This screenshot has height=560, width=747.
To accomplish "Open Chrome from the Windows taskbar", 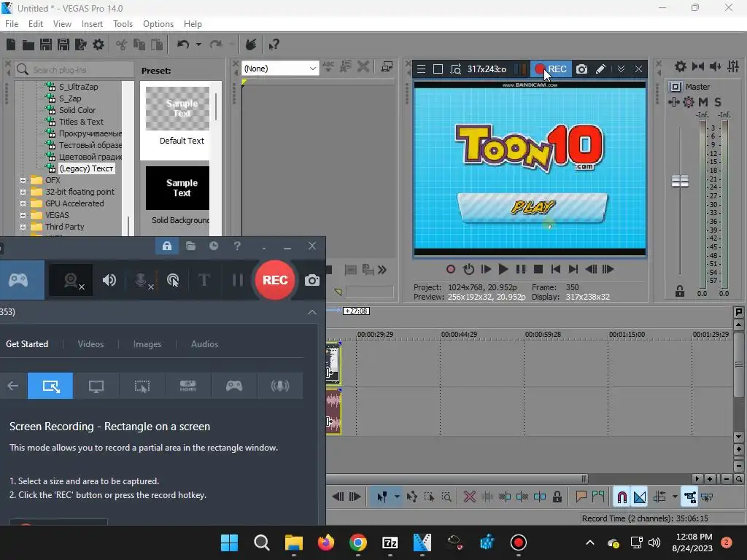I will pos(357,542).
